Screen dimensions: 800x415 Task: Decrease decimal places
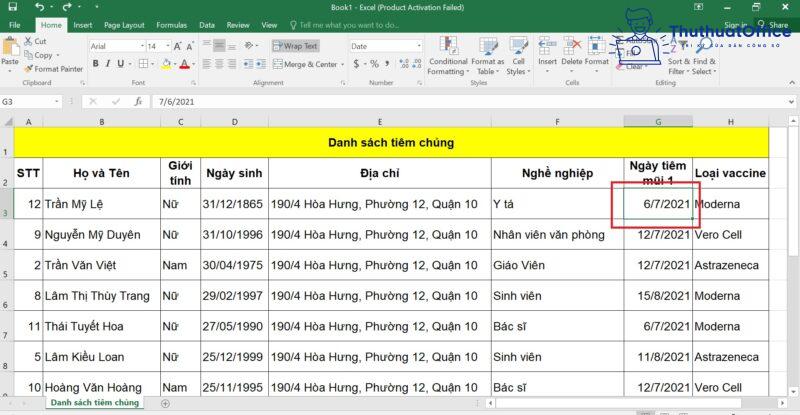click(x=417, y=64)
